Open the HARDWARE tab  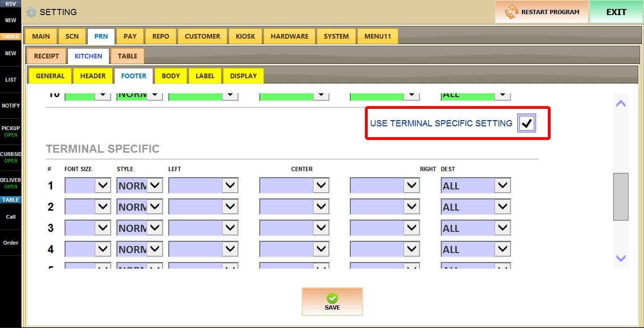289,36
